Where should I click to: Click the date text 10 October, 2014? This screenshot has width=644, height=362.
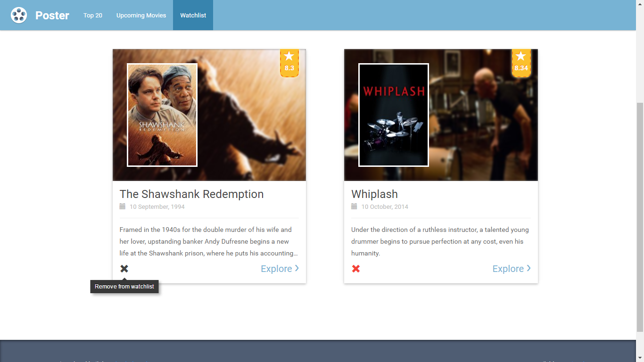385,207
